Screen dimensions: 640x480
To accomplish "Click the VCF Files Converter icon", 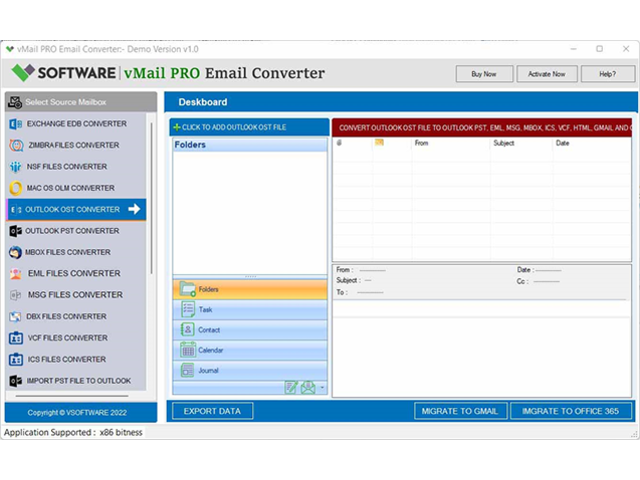I will point(16,338).
